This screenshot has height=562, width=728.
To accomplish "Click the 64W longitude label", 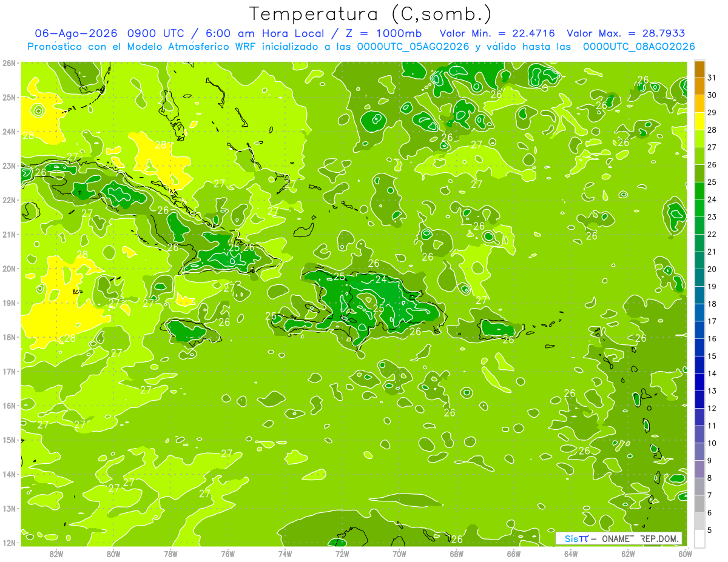I will coord(571,554).
